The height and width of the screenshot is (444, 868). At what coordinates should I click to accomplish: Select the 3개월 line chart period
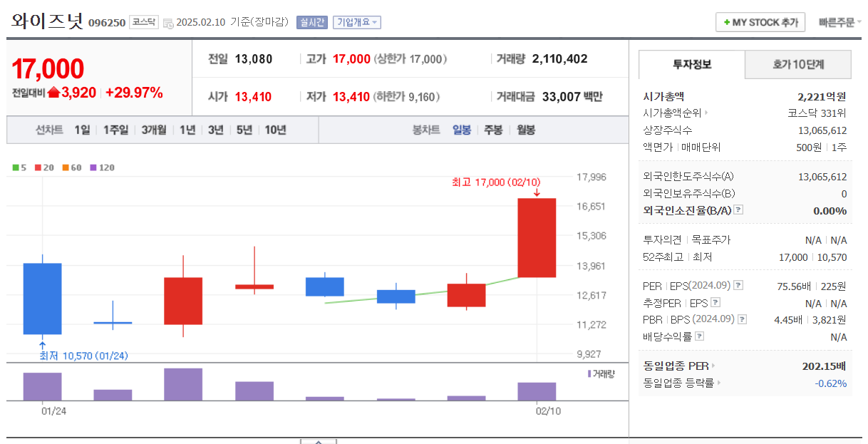(x=154, y=130)
